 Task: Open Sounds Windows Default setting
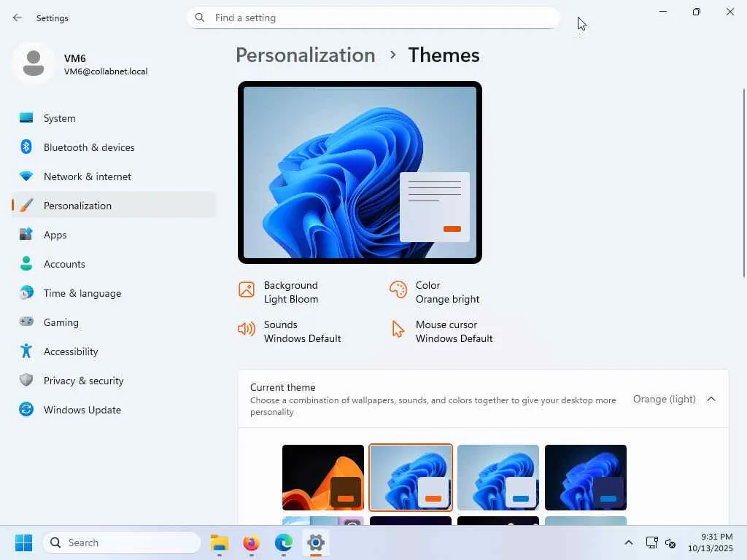[x=289, y=331]
